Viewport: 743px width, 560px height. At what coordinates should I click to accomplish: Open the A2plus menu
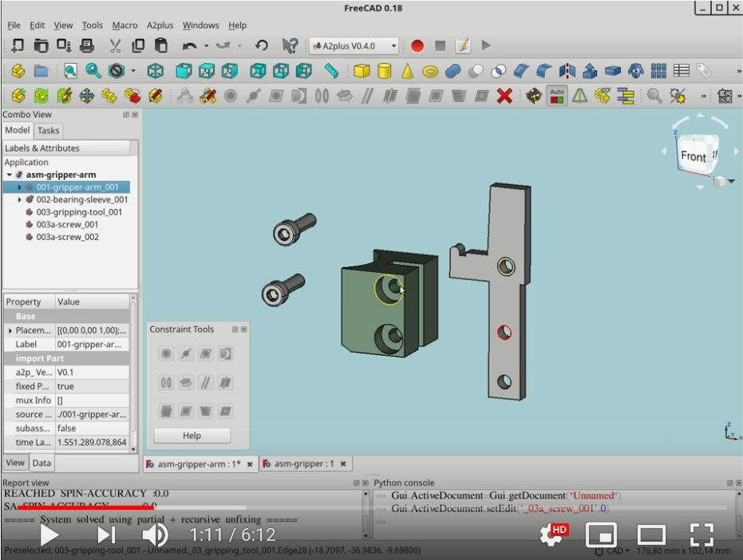tap(160, 25)
